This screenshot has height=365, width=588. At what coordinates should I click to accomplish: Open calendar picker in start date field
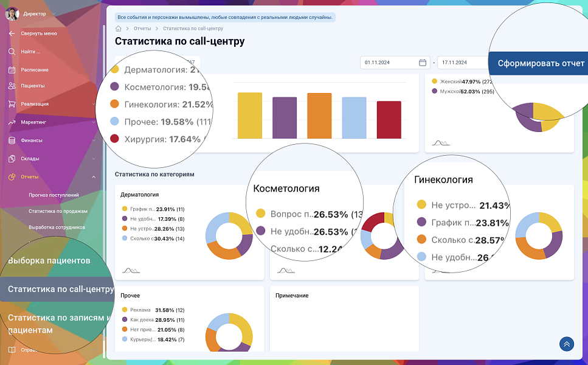423,63
